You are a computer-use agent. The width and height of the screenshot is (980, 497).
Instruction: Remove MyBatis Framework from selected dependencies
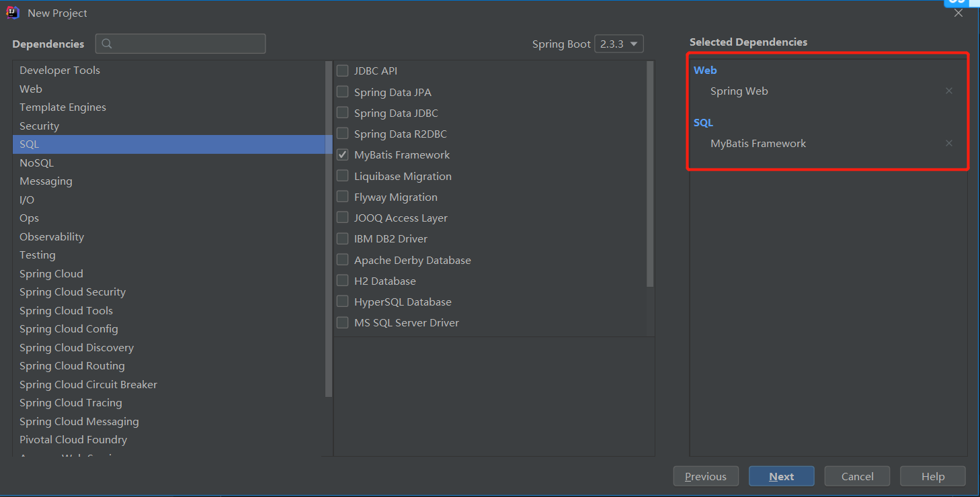tap(949, 143)
